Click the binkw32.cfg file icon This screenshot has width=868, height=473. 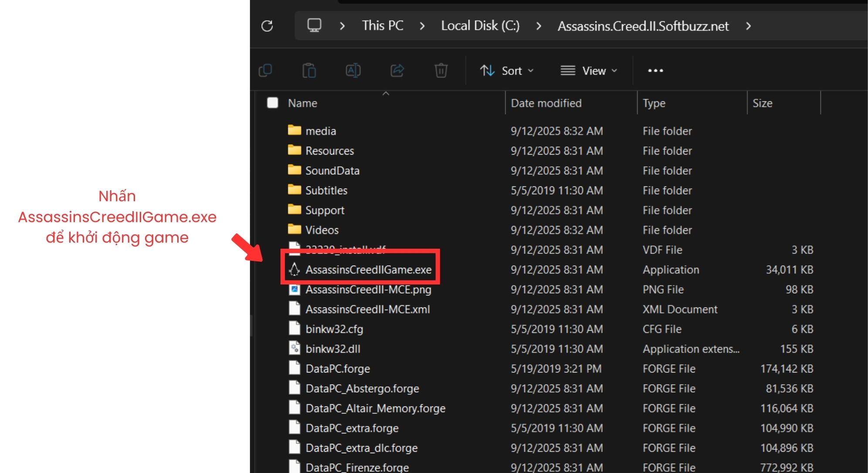point(295,329)
